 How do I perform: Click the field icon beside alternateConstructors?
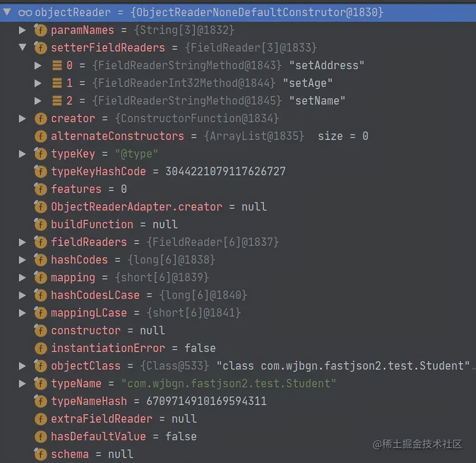[40, 136]
